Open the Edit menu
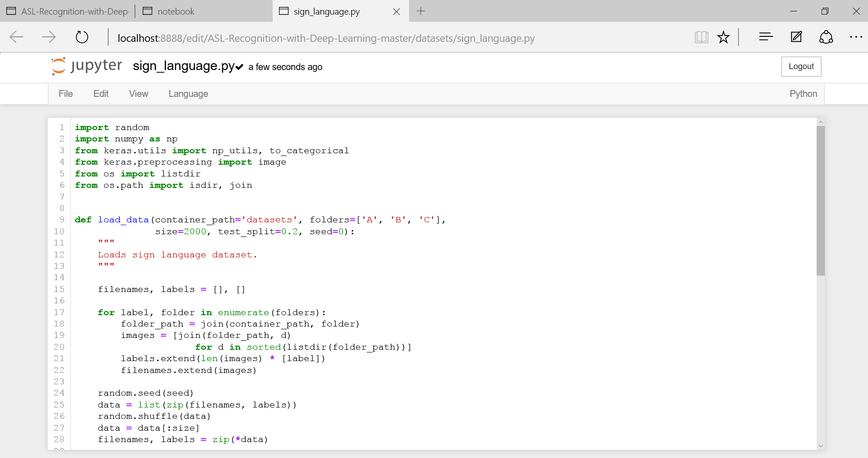The height and width of the screenshot is (458, 868). click(x=100, y=94)
